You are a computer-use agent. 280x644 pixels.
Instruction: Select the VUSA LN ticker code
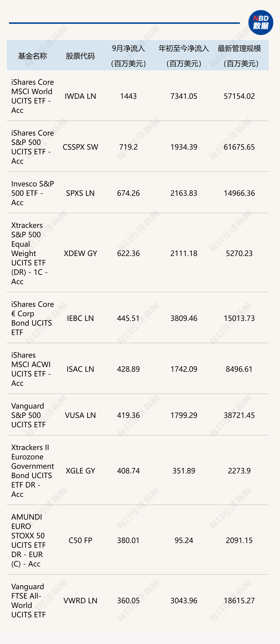pos(80,415)
